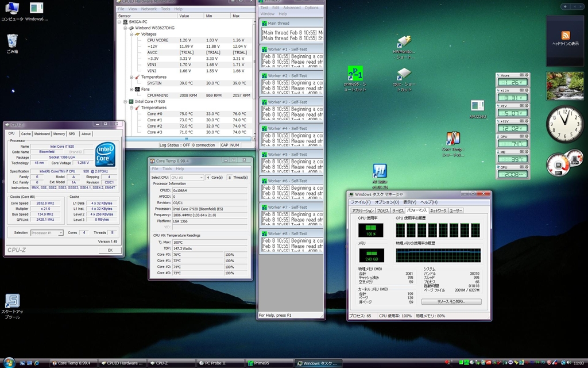The height and width of the screenshot is (368, 588).
Task: Collapse the SHIGA-PC tree node
Action: tap(119, 21)
